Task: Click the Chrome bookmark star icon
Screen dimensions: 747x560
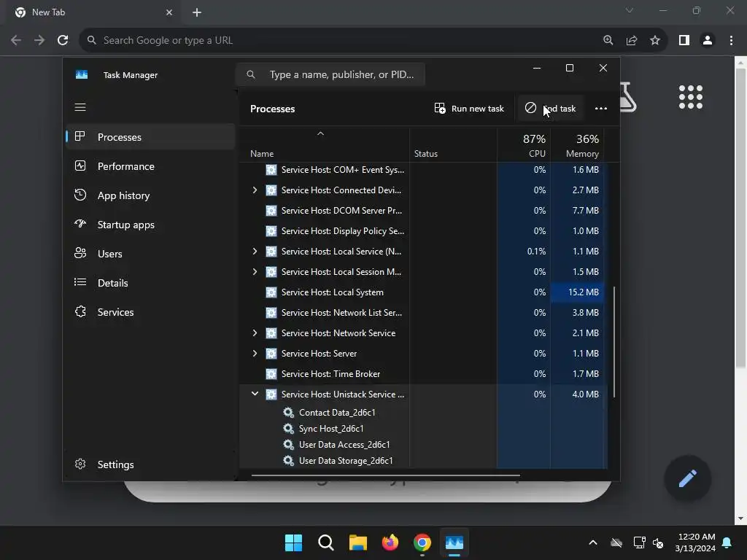Action: [655, 41]
